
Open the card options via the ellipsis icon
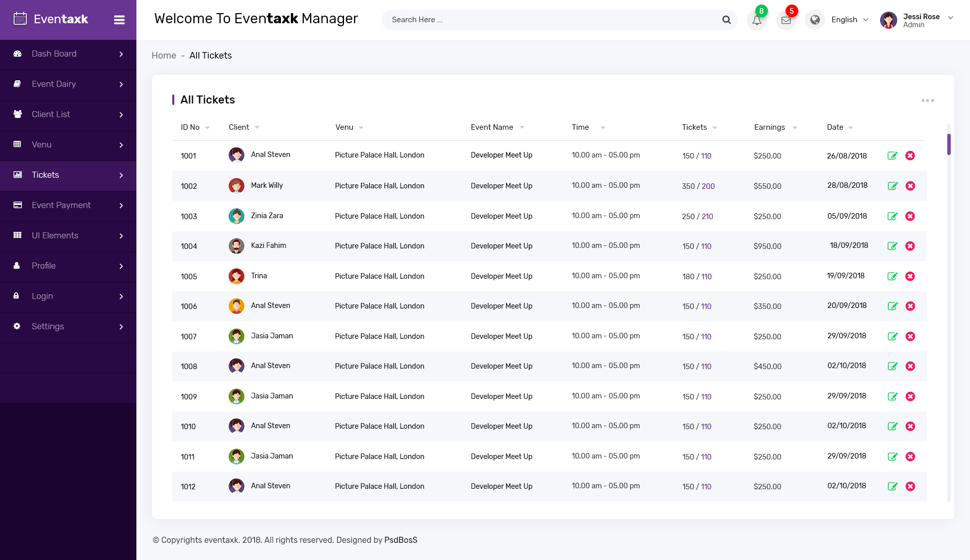[x=928, y=100]
